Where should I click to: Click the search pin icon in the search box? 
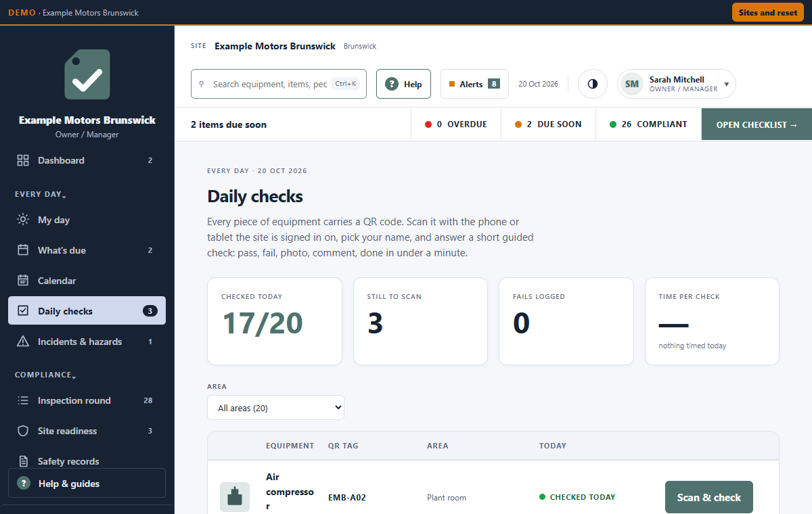pos(201,85)
